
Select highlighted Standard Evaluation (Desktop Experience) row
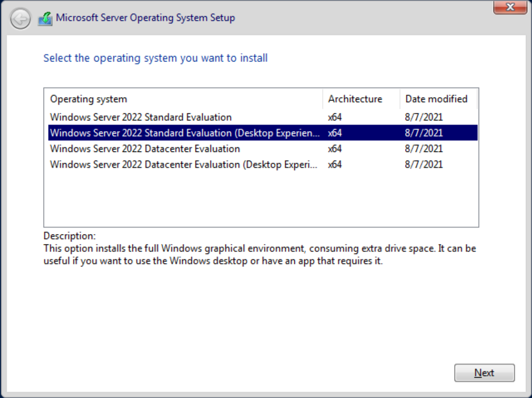point(185,133)
